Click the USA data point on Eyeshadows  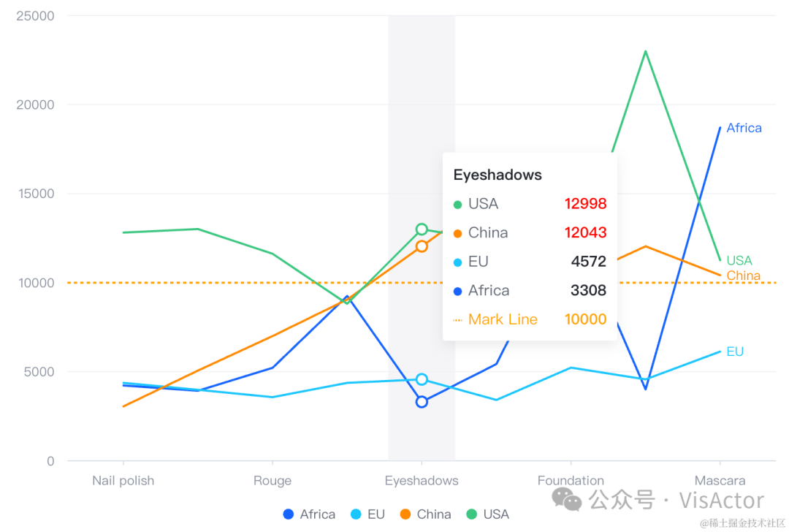click(422, 229)
